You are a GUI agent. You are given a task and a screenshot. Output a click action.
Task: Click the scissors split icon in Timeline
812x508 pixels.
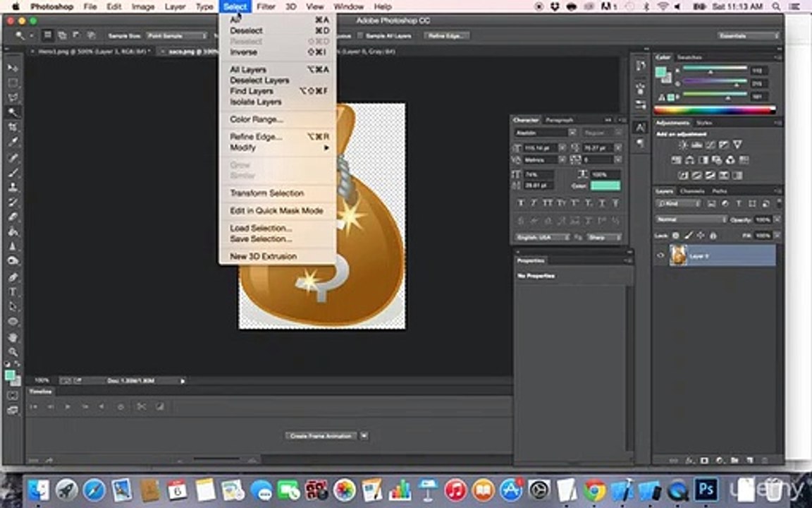[x=141, y=407]
